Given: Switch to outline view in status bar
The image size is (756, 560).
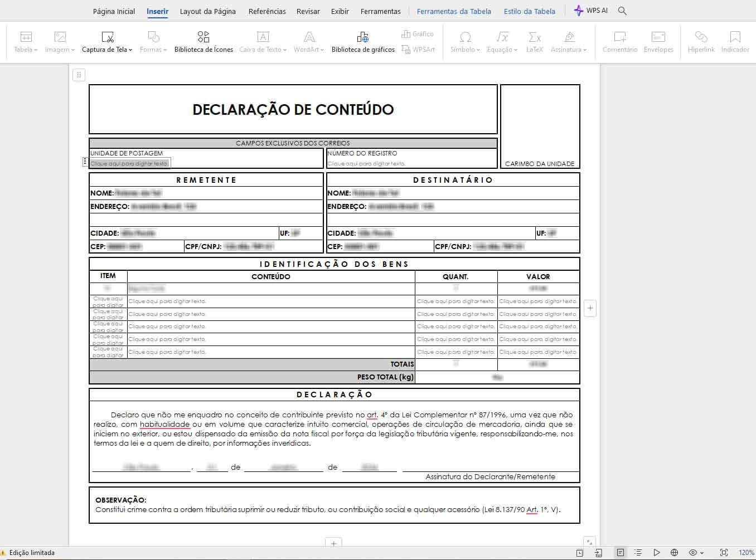Looking at the screenshot, I should (638, 553).
